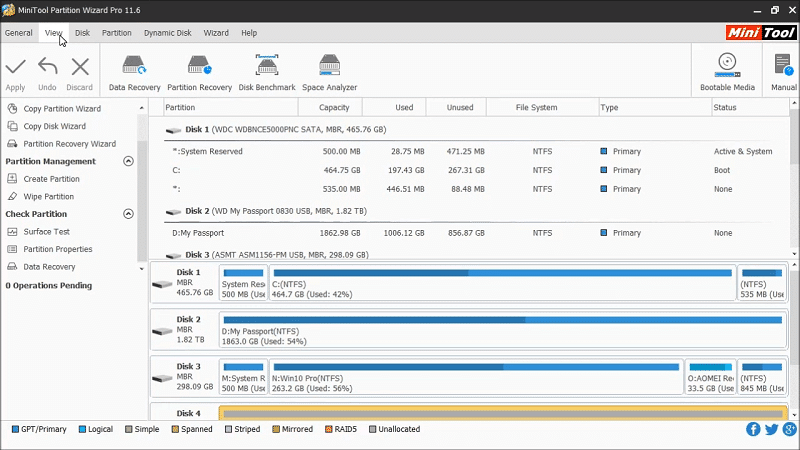Click the RAID5 legend color box

(329, 429)
